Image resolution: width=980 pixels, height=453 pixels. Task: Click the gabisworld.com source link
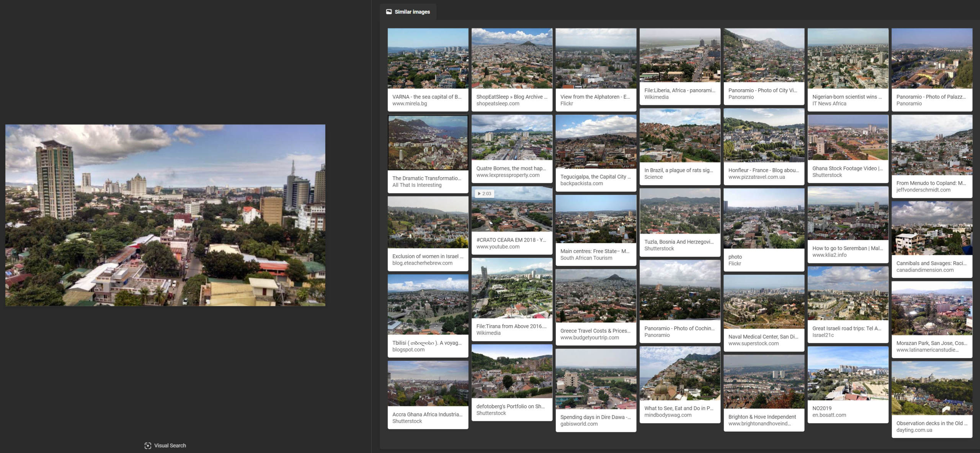click(579, 424)
